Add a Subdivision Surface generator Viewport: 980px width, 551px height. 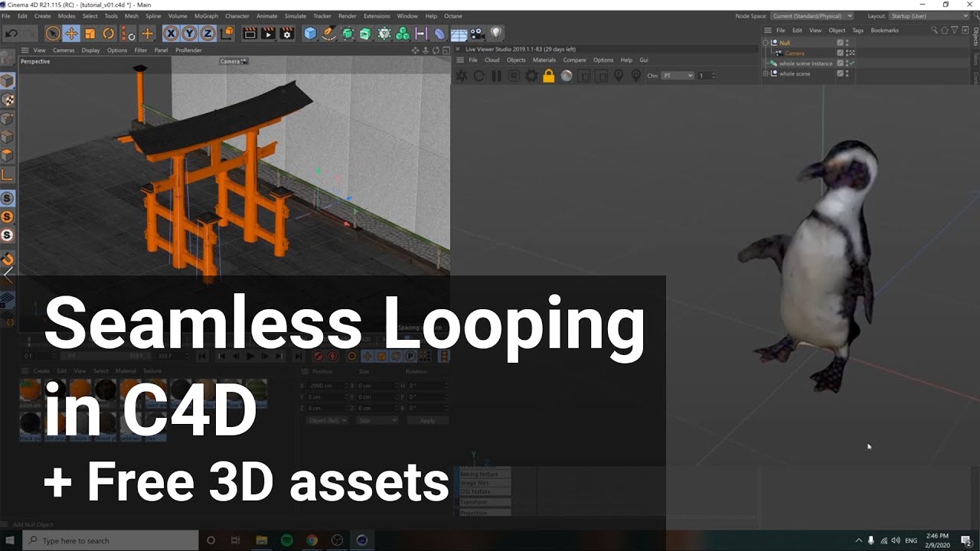click(348, 34)
